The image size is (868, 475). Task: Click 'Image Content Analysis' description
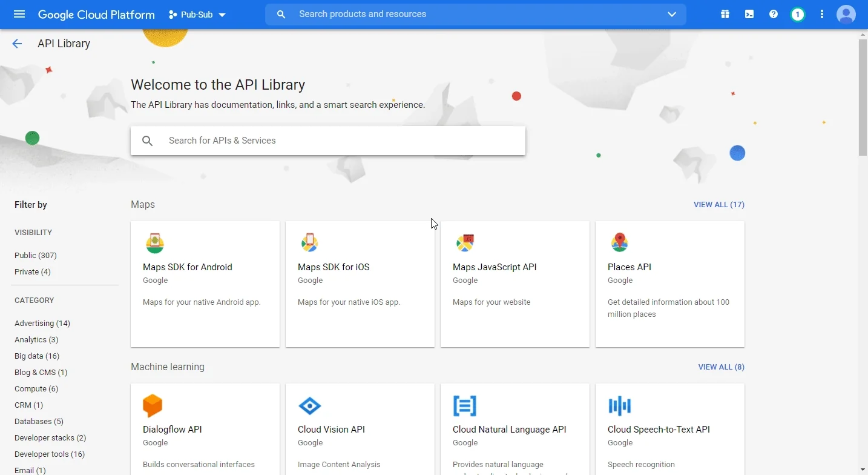tap(339, 465)
